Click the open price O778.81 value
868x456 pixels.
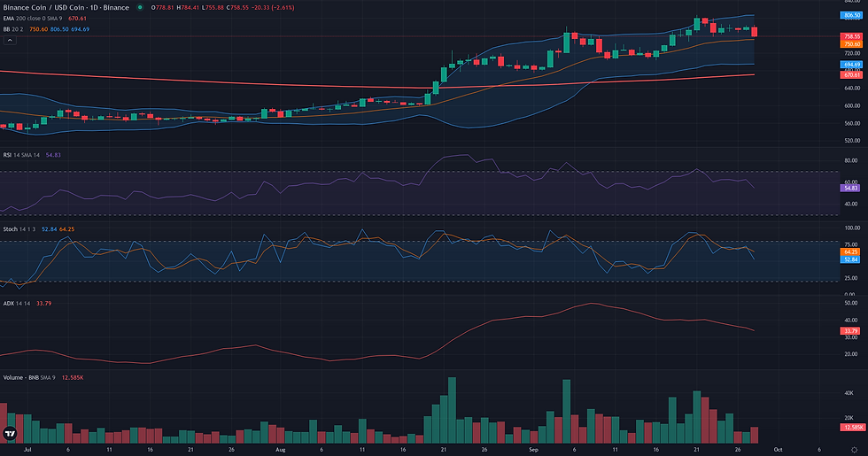click(x=163, y=8)
